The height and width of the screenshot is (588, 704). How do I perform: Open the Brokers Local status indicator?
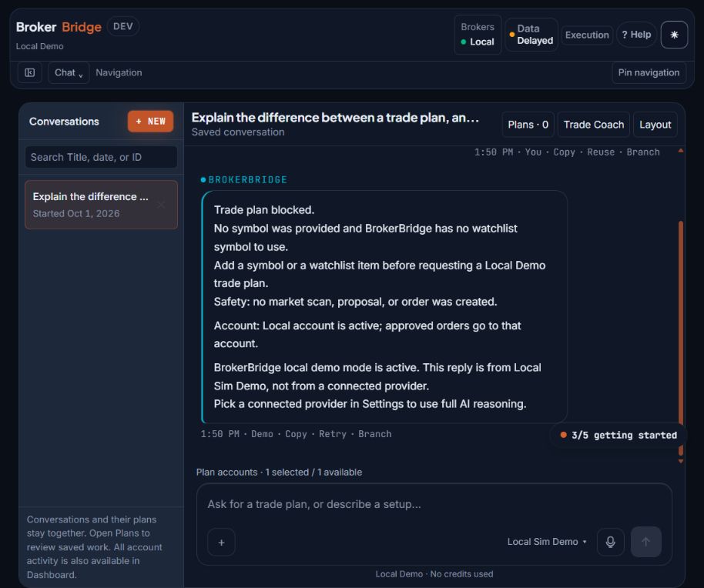pyautogui.click(x=478, y=35)
